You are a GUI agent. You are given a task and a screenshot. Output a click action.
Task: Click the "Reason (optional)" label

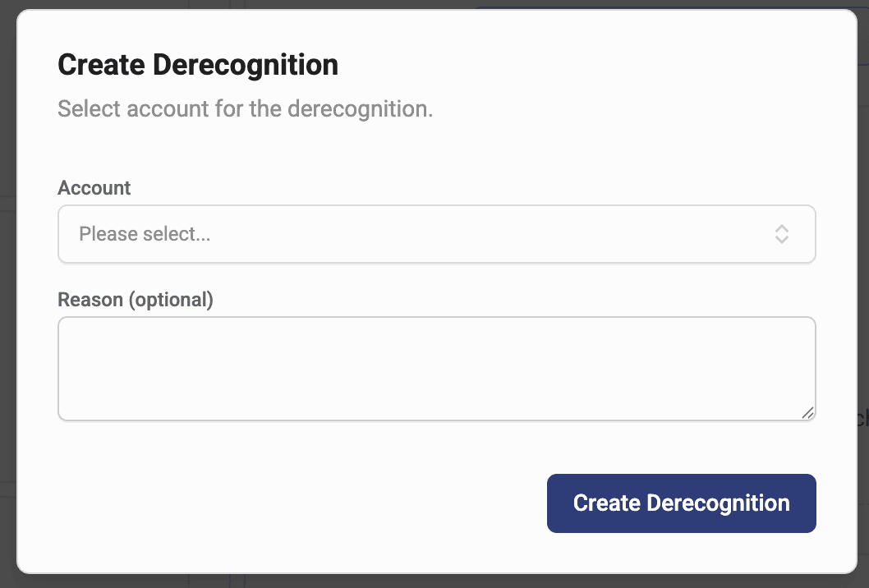(136, 300)
